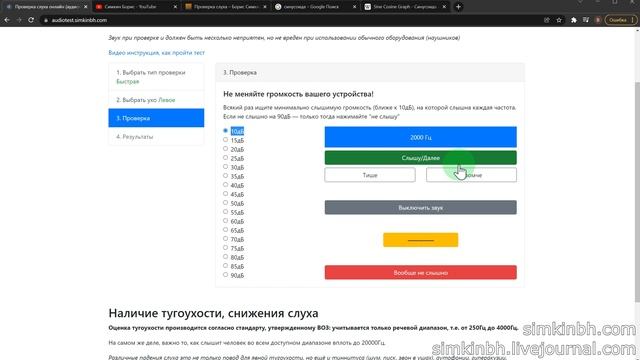This screenshot has height=360, width=640.
Task: Close the third Проверка слуха tab
Action: pos(264,7)
